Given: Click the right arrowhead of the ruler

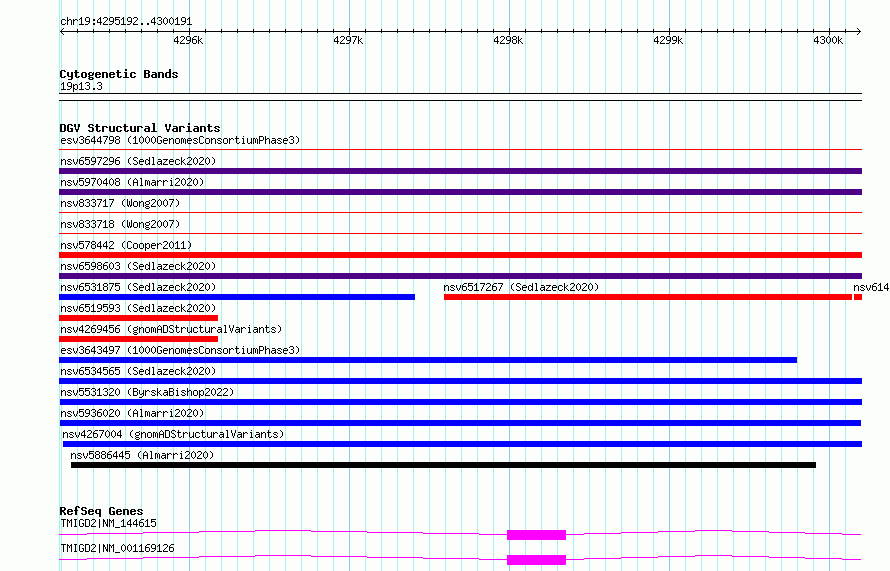Looking at the screenshot, I should [x=859, y=32].
